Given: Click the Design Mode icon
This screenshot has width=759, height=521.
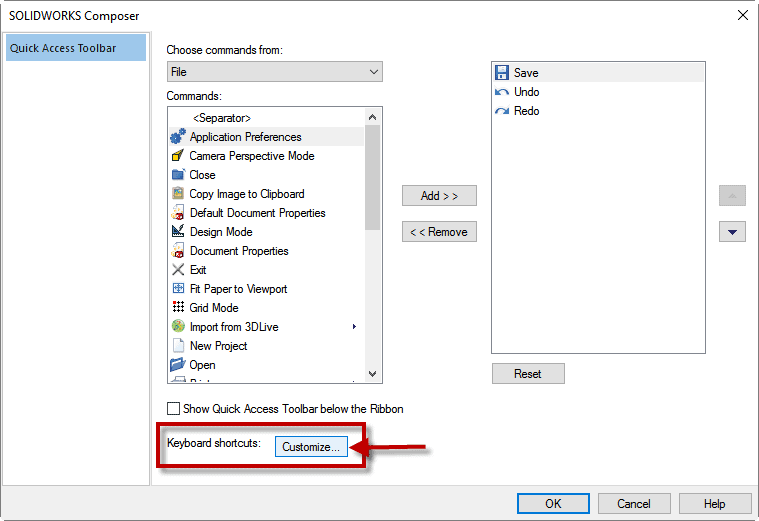Looking at the screenshot, I should tap(178, 231).
